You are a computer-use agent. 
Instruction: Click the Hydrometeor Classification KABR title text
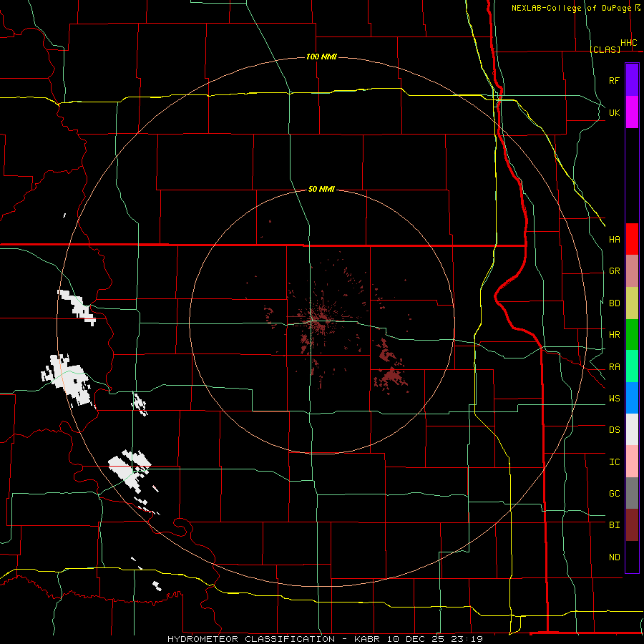tap(325, 639)
